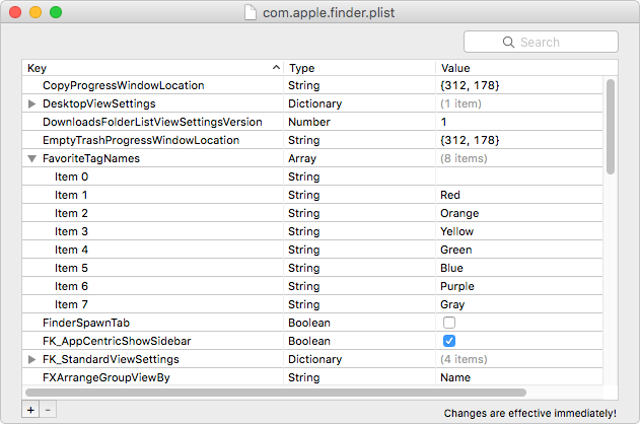This screenshot has height=424, width=640.
Task: Select the DownloadsFolderListViewSettingsVersion key
Action: [152, 122]
